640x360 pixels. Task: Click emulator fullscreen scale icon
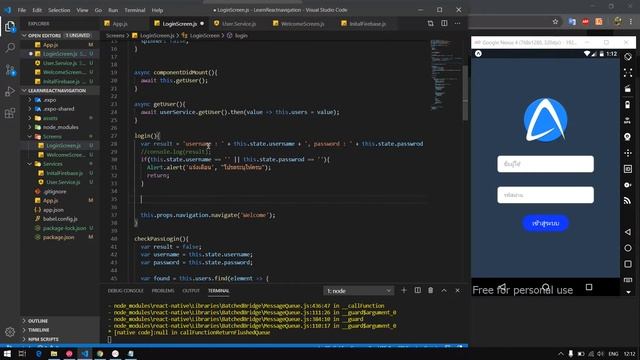628,73
